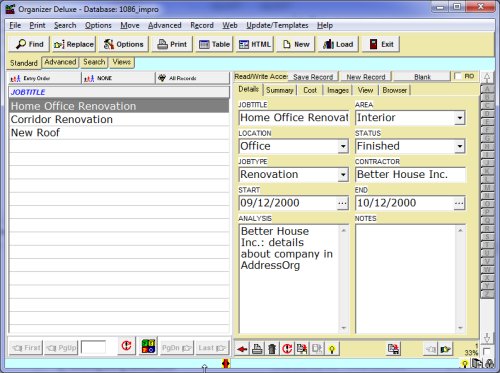
Task: Click the ANALYSIS scrollbar down arrow
Action: 344,328
